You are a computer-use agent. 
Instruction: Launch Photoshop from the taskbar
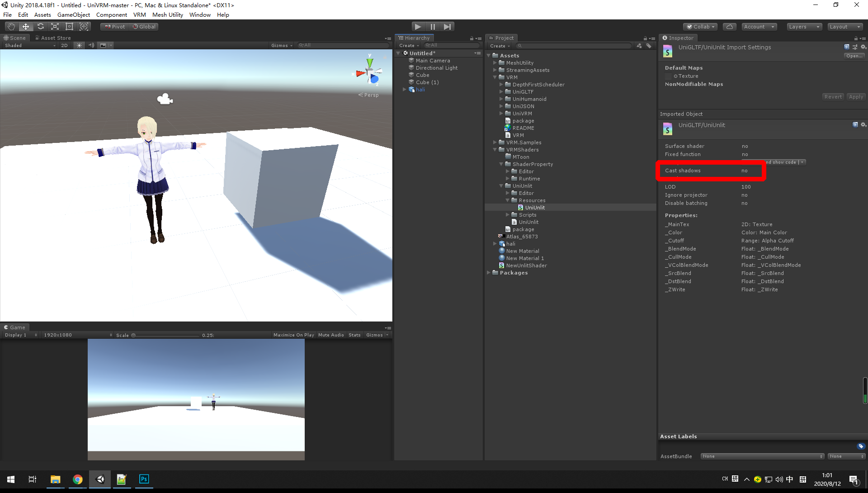pos(144,479)
